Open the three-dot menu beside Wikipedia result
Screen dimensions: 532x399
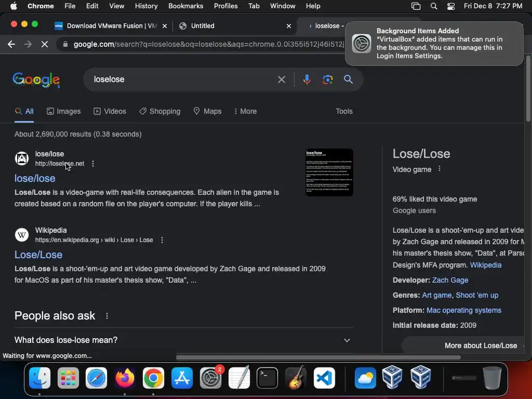(x=162, y=240)
